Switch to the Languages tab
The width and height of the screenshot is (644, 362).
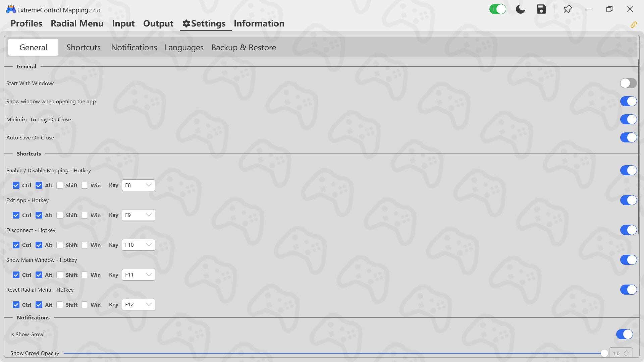184,47
